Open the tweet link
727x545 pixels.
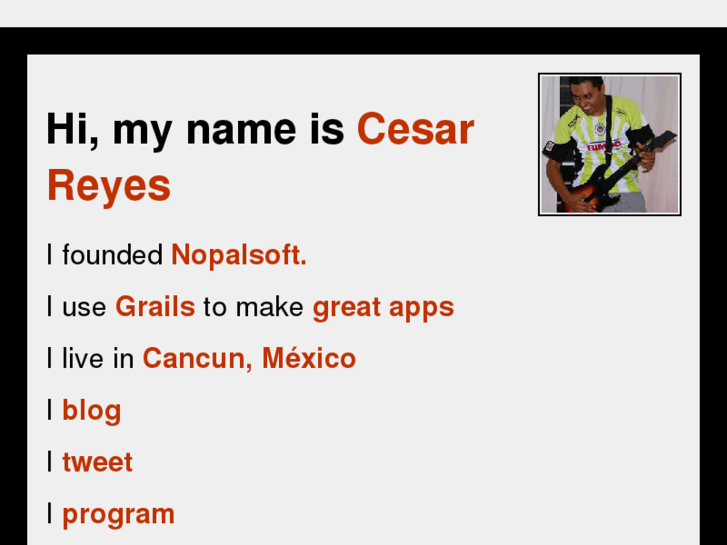pyautogui.click(x=98, y=462)
